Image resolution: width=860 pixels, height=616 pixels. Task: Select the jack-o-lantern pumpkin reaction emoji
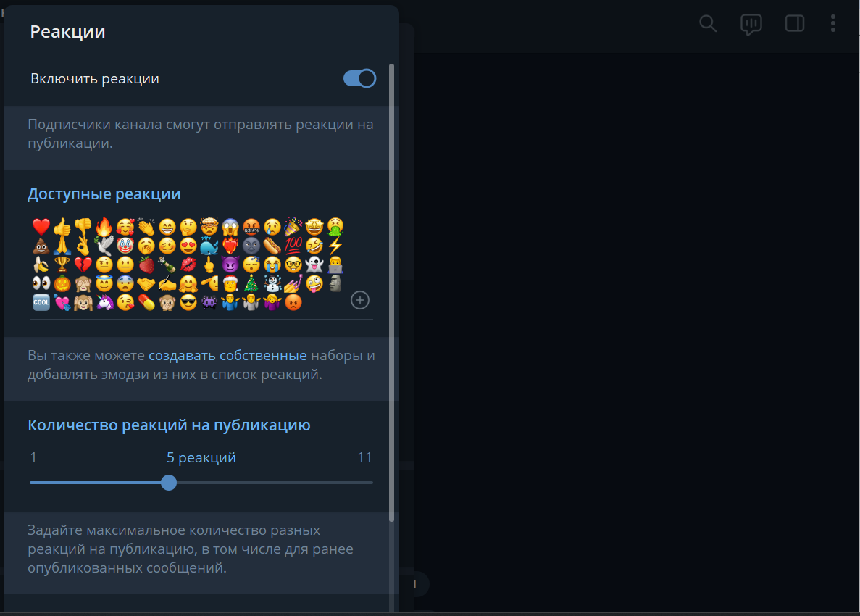coord(62,283)
